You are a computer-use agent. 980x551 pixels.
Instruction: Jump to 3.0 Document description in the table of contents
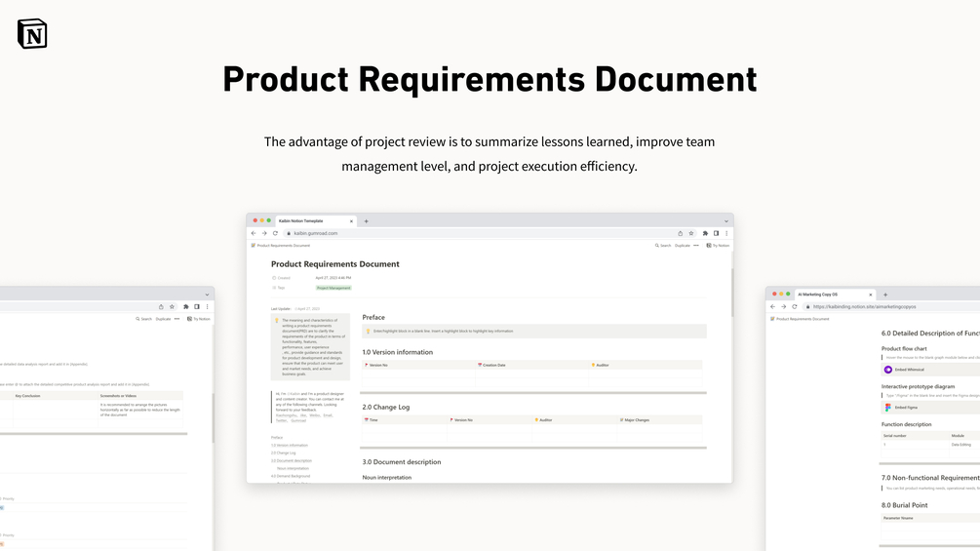tap(292, 460)
